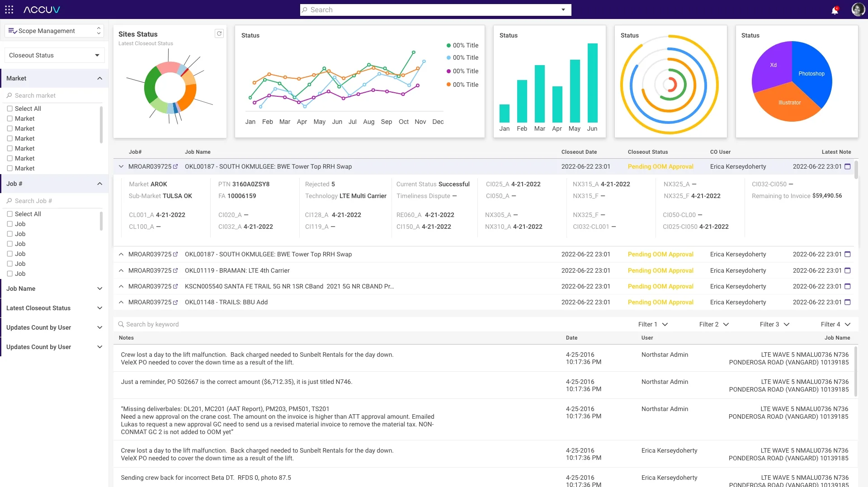This screenshot has width=868, height=487.
Task: Open external link for OKL01119 BRAMAN job
Action: [175, 270]
